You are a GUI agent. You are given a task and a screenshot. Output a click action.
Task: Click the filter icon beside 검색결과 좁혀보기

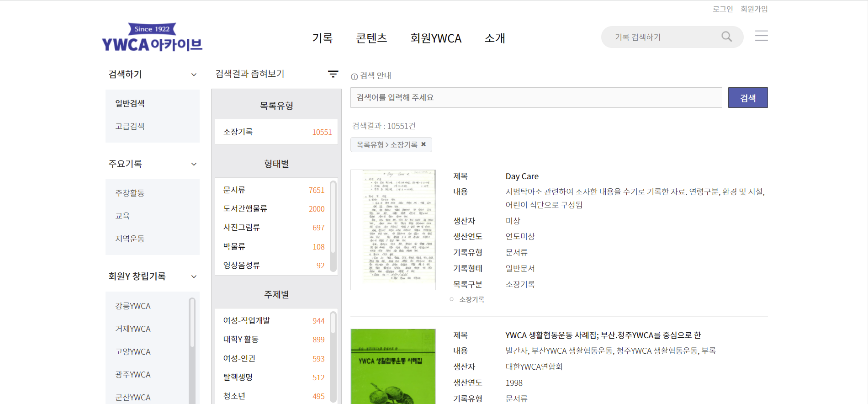click(x=333, y=74)
